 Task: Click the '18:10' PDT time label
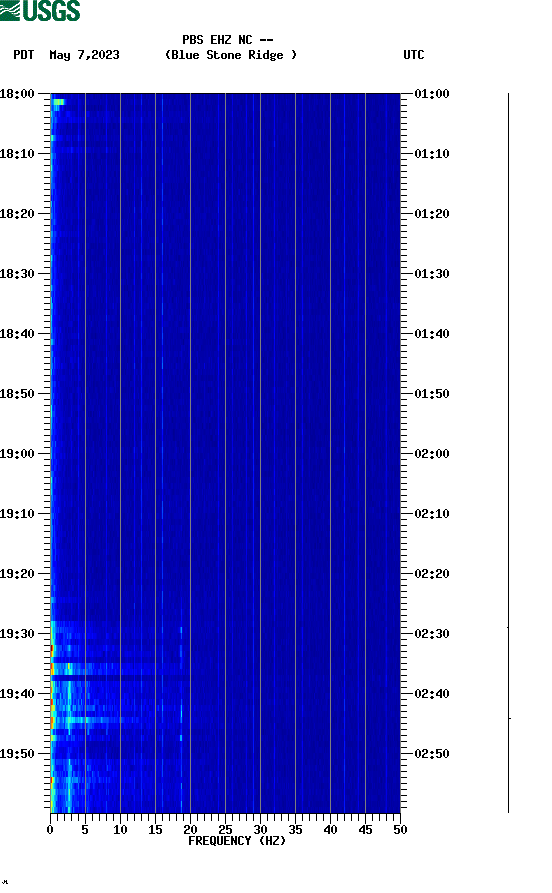tap(17, 154)
